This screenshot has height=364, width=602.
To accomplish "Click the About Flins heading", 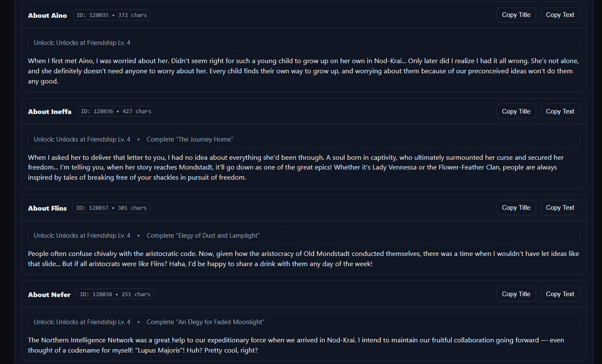I will (x=47, y=208).
